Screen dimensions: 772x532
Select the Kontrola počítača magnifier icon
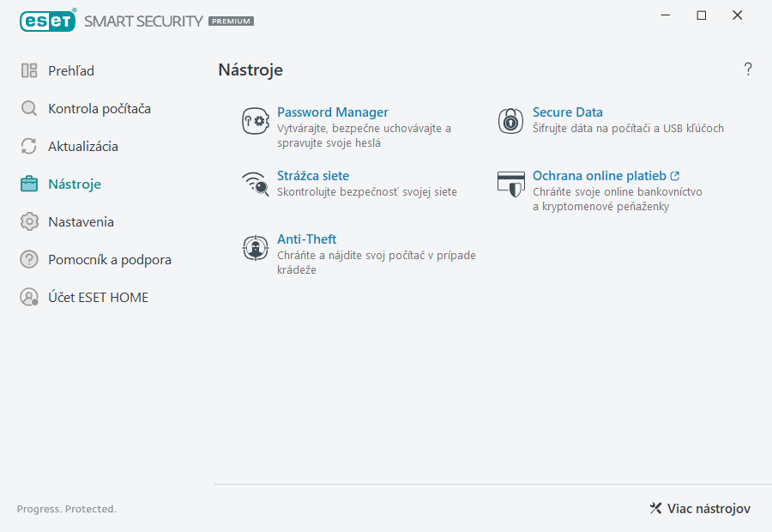click(28, 108)
